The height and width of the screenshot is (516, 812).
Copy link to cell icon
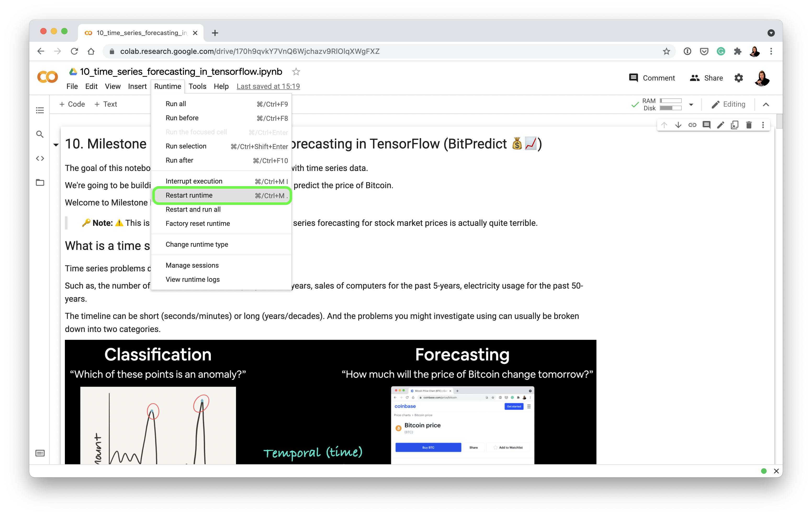692,125
